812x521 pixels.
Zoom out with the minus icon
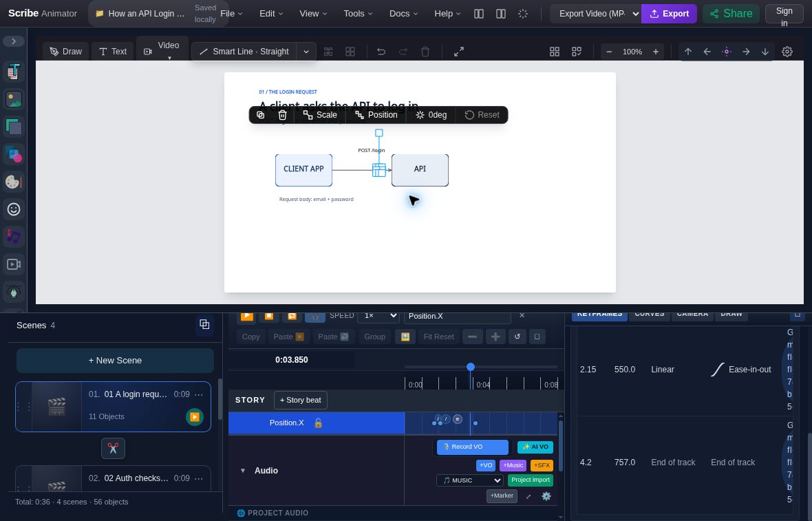point(609,51)
